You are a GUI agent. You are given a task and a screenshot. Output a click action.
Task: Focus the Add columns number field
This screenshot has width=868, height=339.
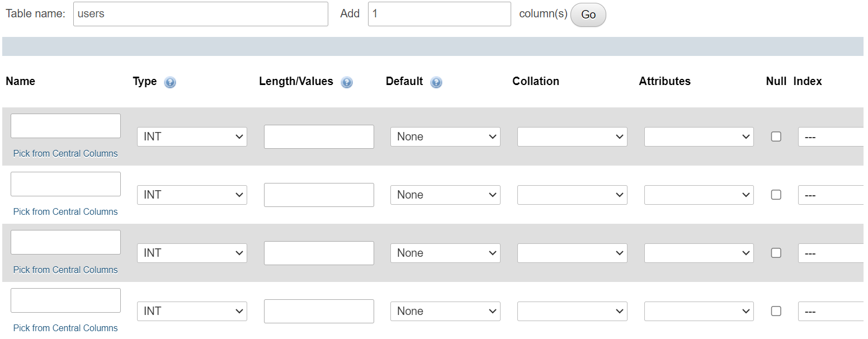pyautogui.click(x=439, y=14)
